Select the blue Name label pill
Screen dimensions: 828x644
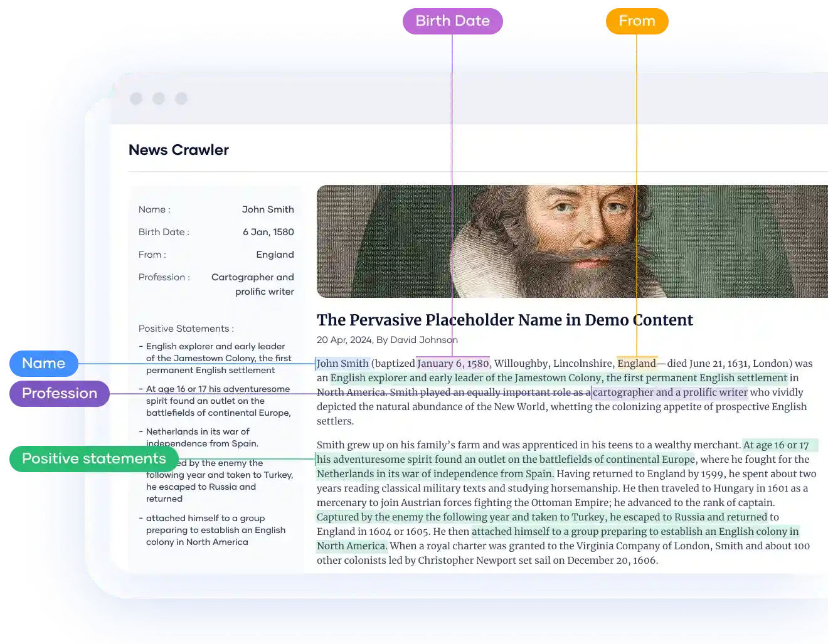pos(43,363)
